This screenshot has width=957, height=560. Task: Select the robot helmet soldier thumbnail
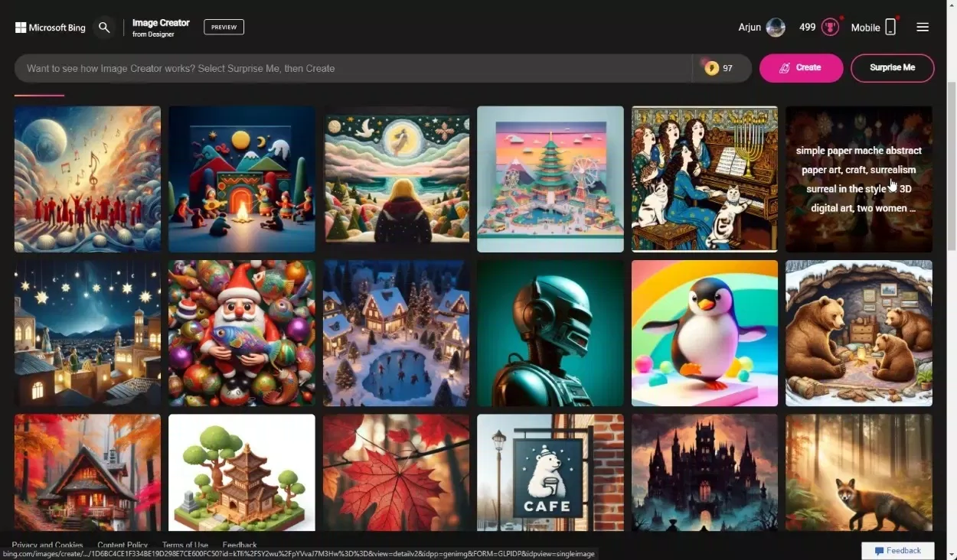pyautogui.click(x=550, y=333)
